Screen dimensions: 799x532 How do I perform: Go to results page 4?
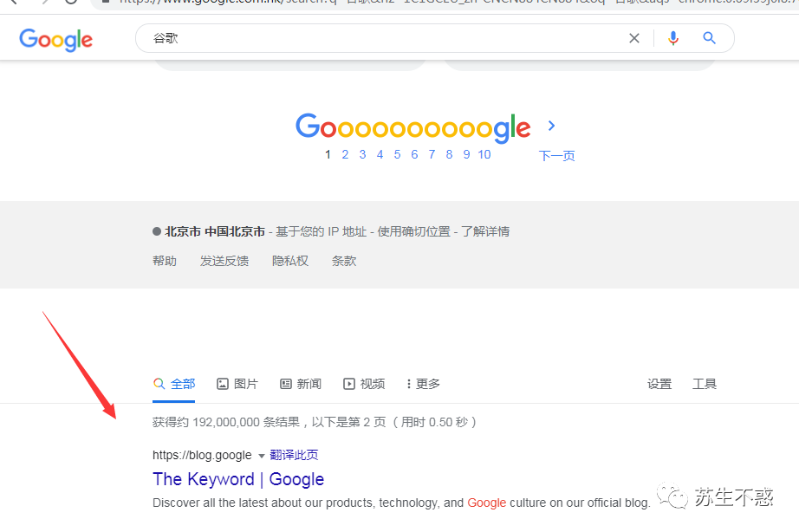[380, 154]
